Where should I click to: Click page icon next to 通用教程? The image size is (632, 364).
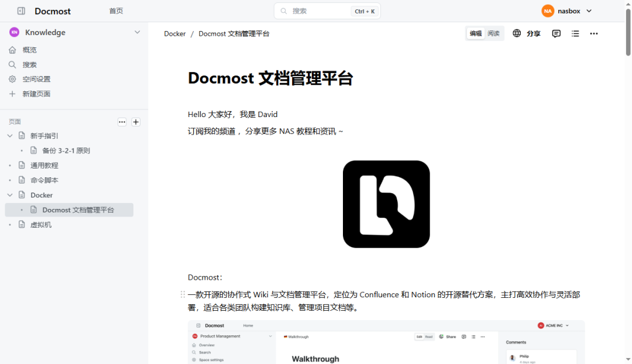(22, 165)
